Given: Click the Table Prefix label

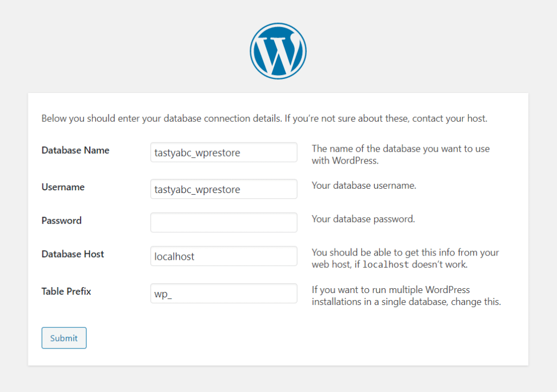Looking at the screenshot, I should [66, 291].
